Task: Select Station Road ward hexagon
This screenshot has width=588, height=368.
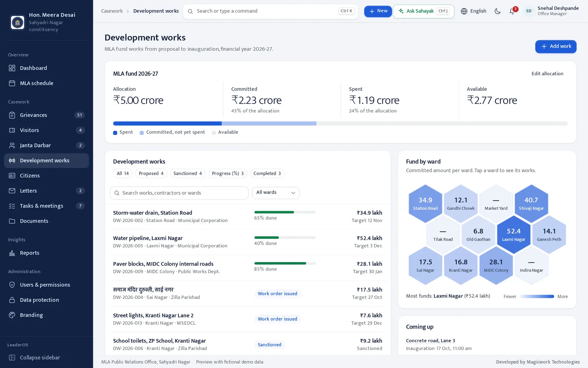Action: tap(425, 204)
